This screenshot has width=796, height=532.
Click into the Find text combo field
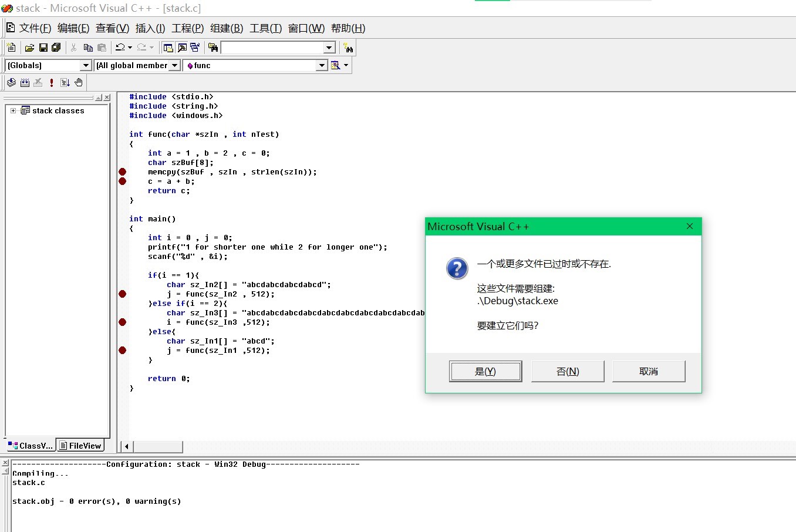(x=272, y=48)
